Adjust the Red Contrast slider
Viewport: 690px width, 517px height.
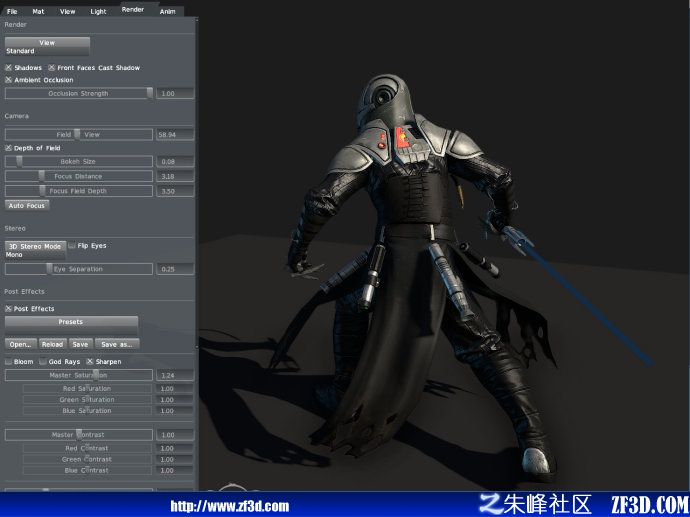(87, 448)
